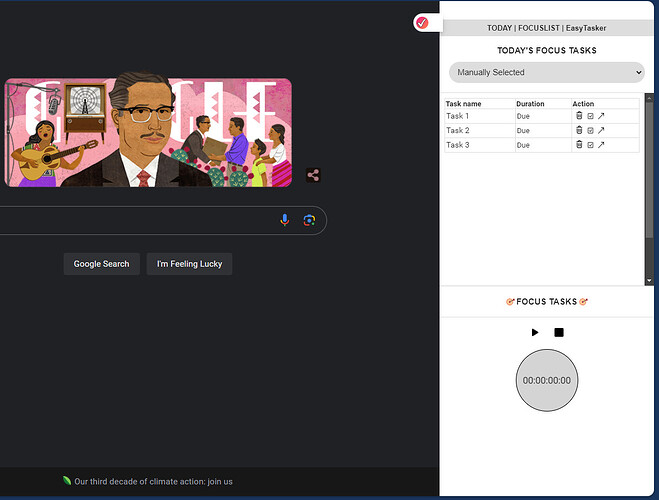The width and height of the screenshot is (659, 500).
Task: Click the task list scrollbar up arrow
Action: pyautogui.click(x=649, y=98)
